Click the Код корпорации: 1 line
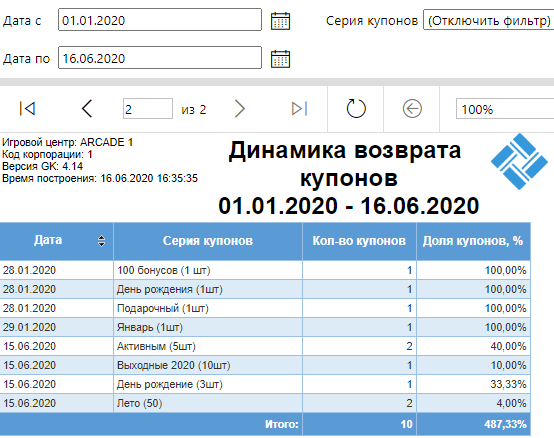This screenshot has height=438, width=554. (47, 154)
